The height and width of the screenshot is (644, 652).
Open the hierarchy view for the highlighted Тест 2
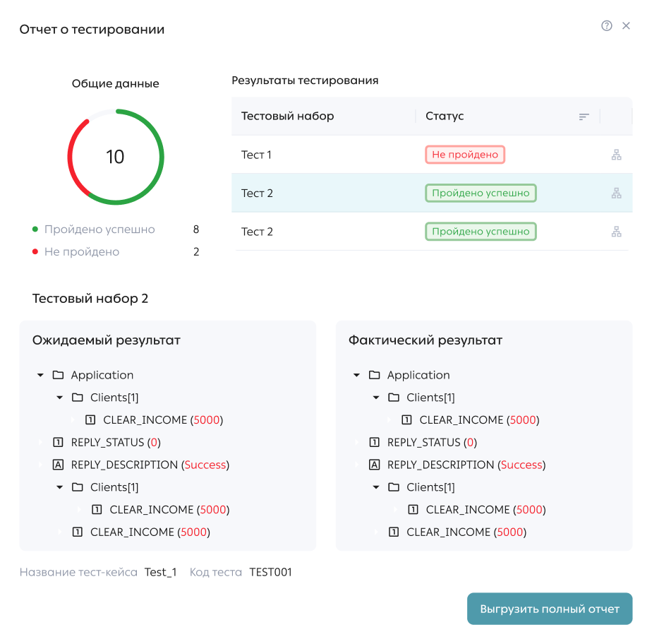tap(617, 192)
